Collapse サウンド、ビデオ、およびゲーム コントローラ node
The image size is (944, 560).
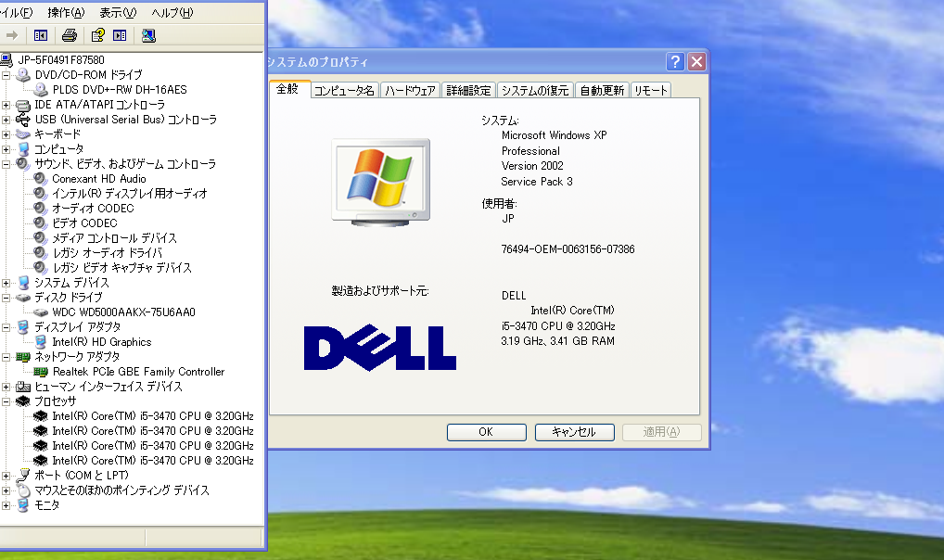[6, 164]
